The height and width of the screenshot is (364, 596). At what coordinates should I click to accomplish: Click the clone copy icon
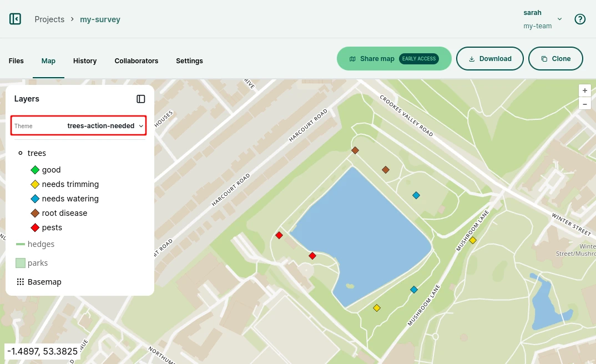coord(544,59)
